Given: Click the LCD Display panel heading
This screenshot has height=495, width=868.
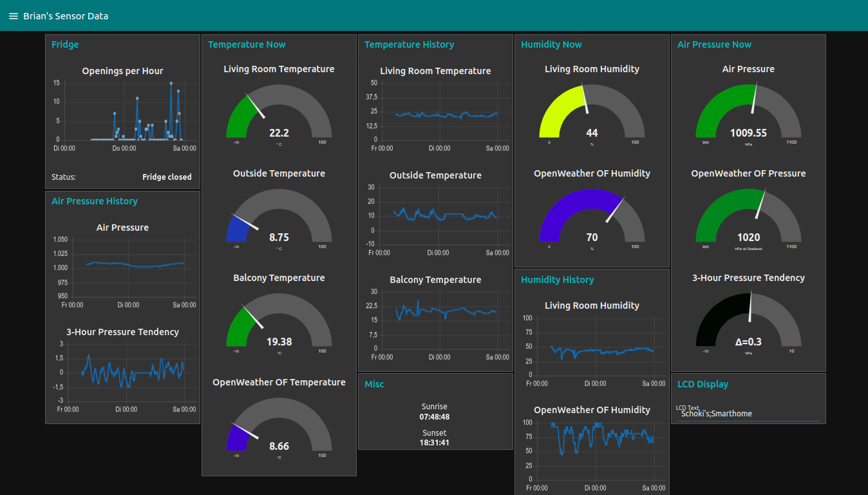Looking at the screenshot, I should click(703, 384).
